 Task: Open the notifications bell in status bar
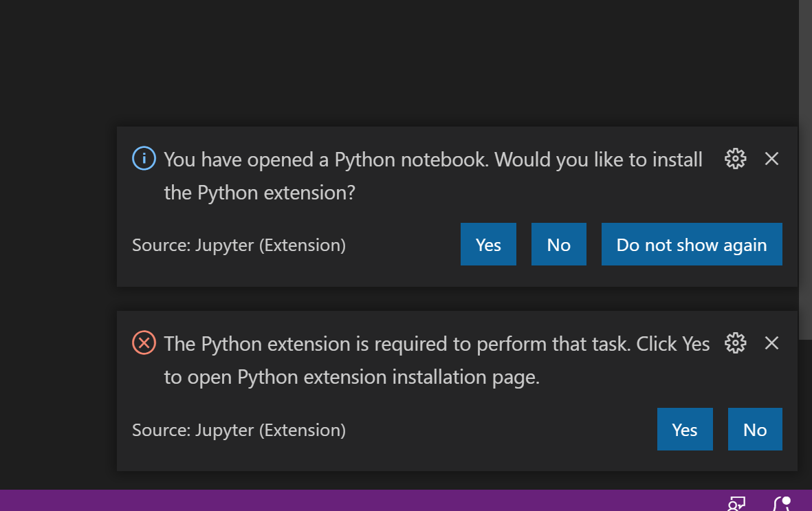pos(782,503)
